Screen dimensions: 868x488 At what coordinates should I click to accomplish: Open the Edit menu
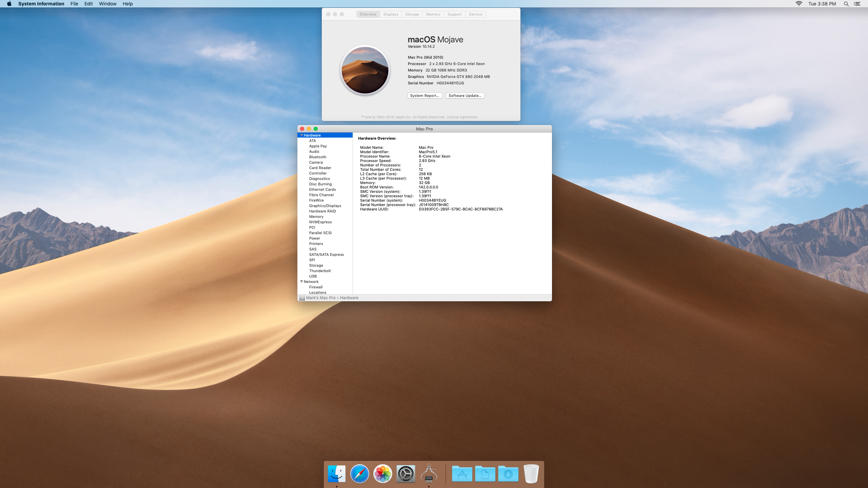coord(88,4)
